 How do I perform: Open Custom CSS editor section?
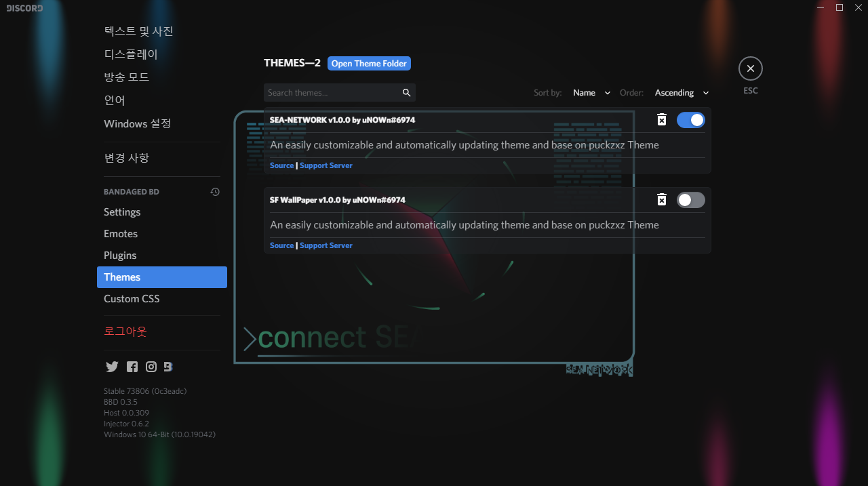pos(162,299)
